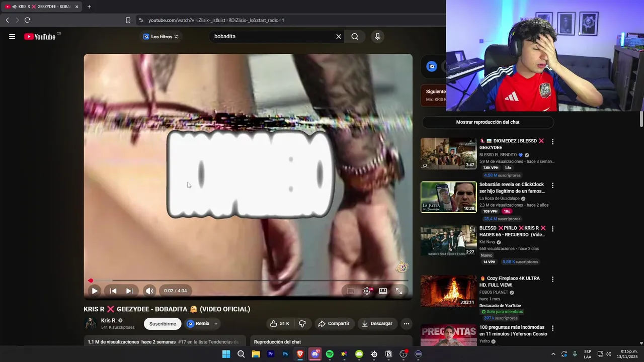
Task: Play the video with the play button
Action: click(x=95, y=291)
